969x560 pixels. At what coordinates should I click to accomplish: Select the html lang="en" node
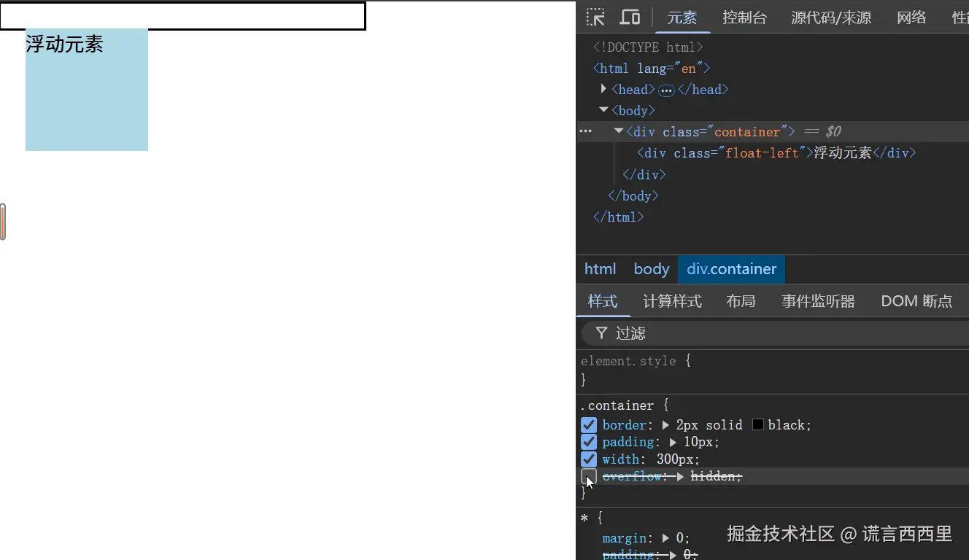click(652, 69)
